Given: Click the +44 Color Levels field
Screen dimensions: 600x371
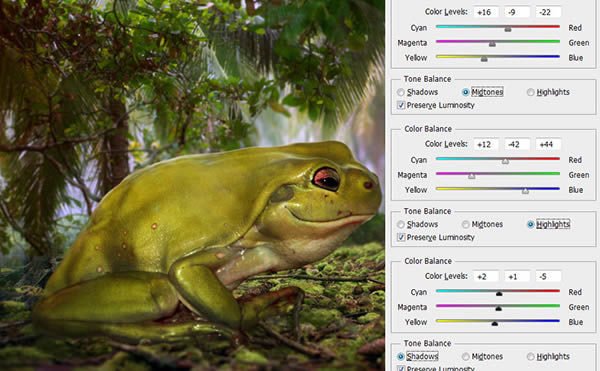Looking at the screenshot, I should [x=548, y=144].
